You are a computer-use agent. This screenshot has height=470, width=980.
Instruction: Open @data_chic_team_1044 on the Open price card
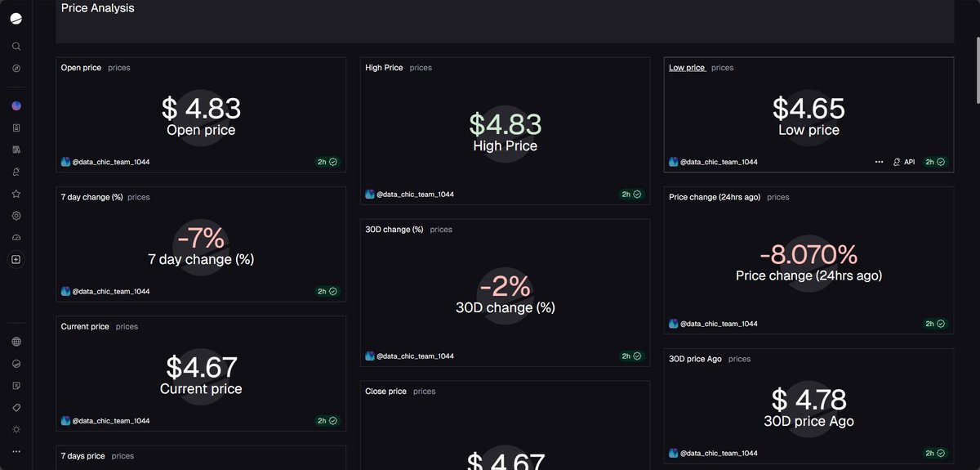pyautogui.click(x=111, y=162)
